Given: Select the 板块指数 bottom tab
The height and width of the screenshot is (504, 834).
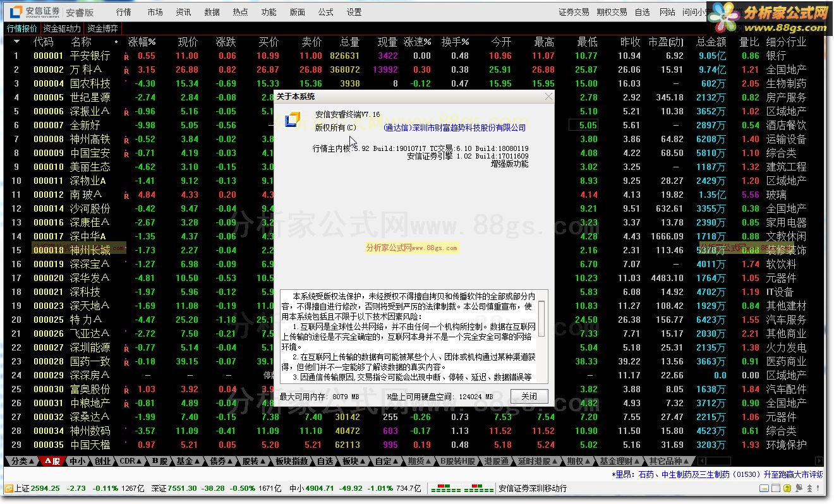Looking at the screenshot, I should [x=292, y=461].
